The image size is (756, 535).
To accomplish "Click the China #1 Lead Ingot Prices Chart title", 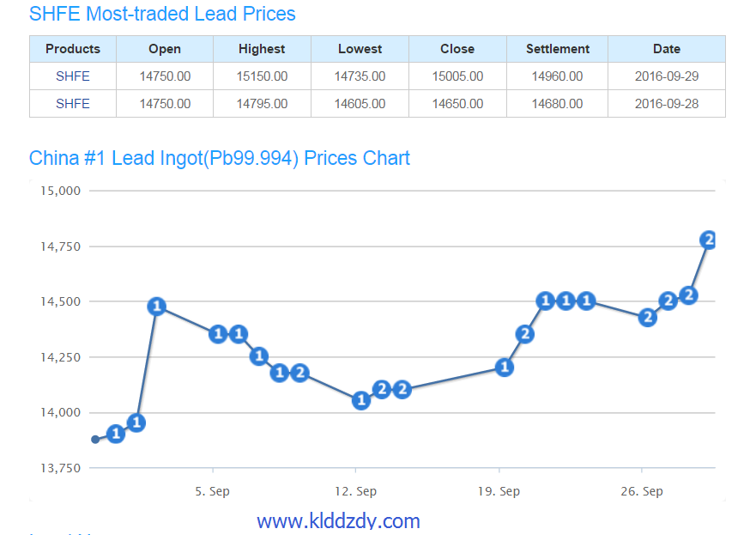I will tap(220, 158).
